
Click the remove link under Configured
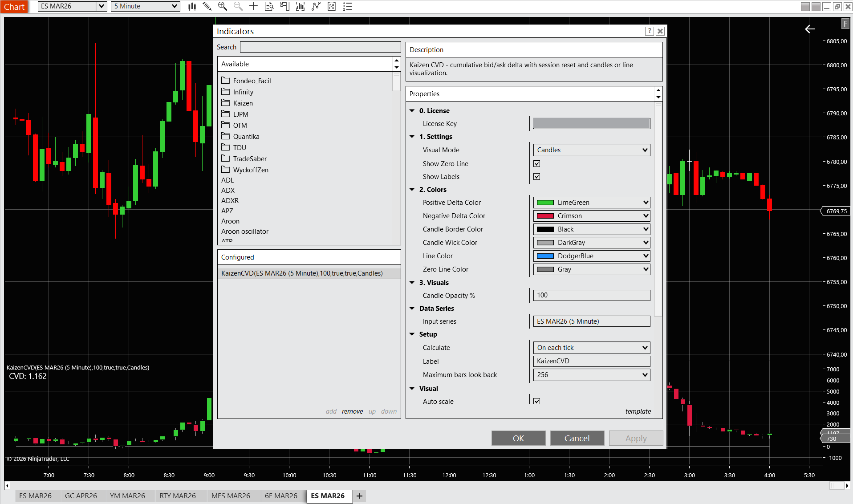[x=352, y=411]
